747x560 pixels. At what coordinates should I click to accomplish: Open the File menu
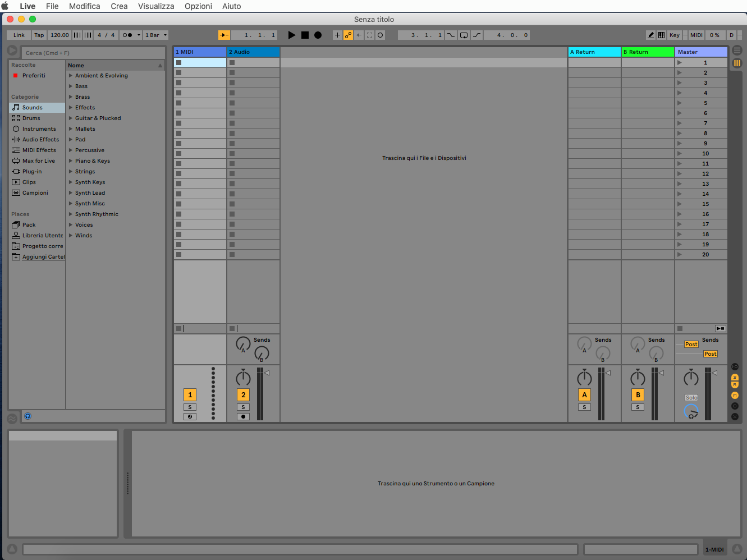point(52,6)
